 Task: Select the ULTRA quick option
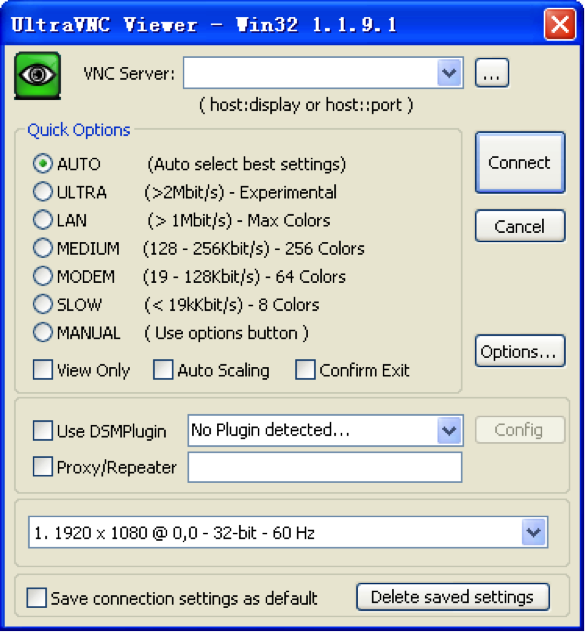[x=43, y=192]
